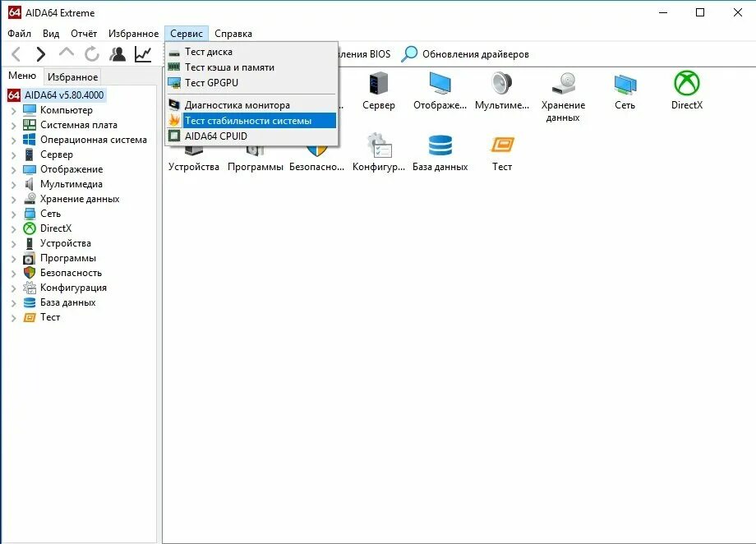
Task: Select Конфигурация in the tree
Action: tap(73, 288)
